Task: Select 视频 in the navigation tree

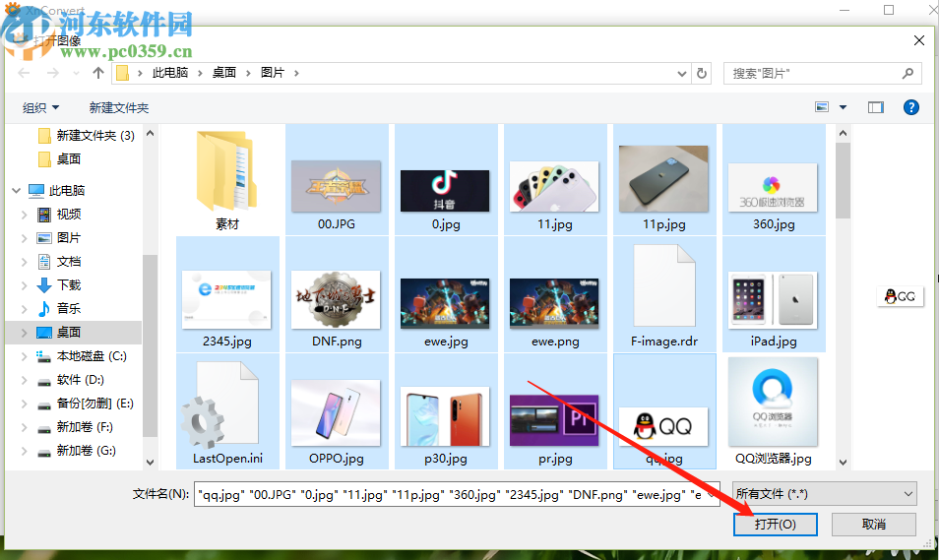Action: (59, 214)
